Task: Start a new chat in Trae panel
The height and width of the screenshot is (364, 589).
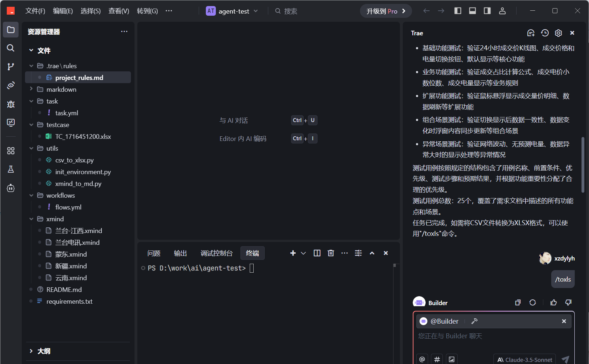Action: coord(530,33)
